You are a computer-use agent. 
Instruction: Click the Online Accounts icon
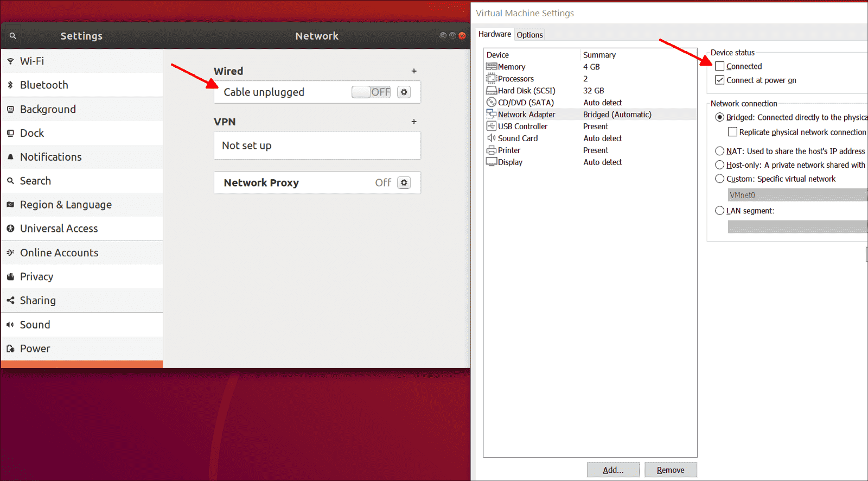pyautogui.click(x=10, y=252)
